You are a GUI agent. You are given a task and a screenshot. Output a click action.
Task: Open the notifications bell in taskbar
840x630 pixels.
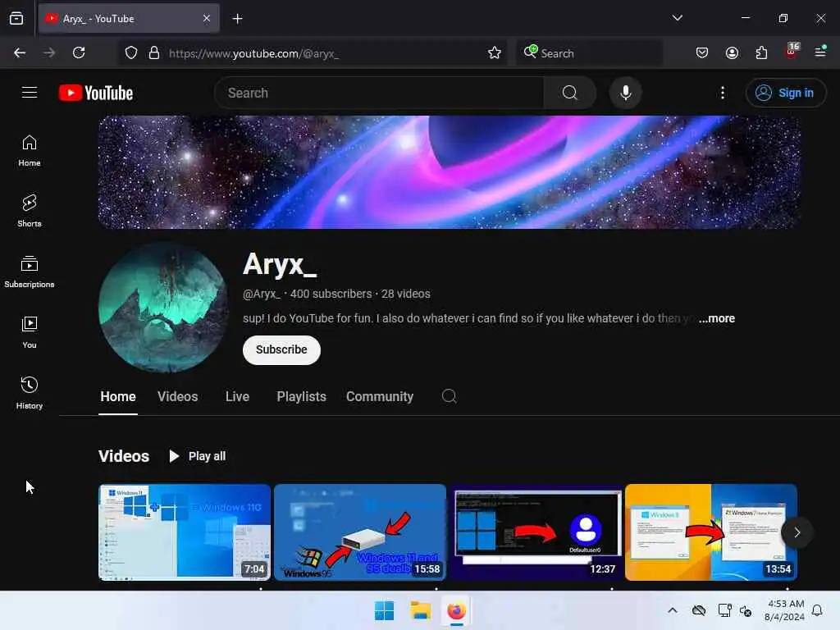point(817,610)
